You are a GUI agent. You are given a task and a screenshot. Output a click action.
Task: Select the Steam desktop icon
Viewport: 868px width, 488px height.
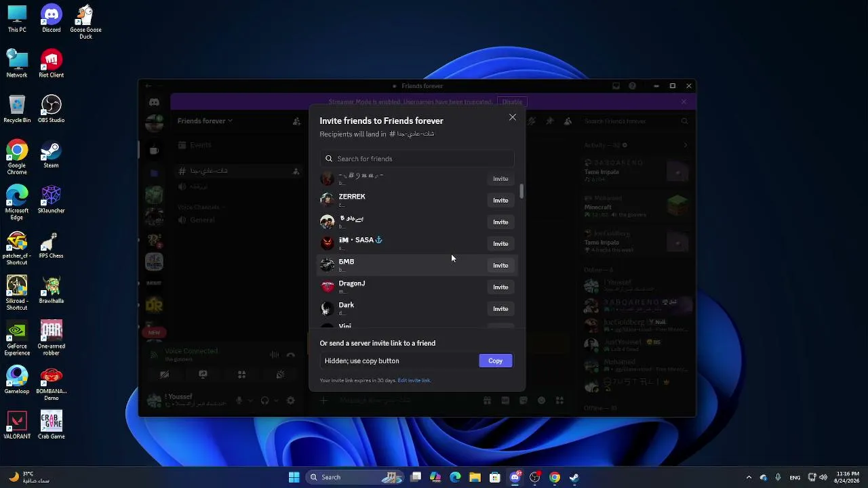point(52,154)
